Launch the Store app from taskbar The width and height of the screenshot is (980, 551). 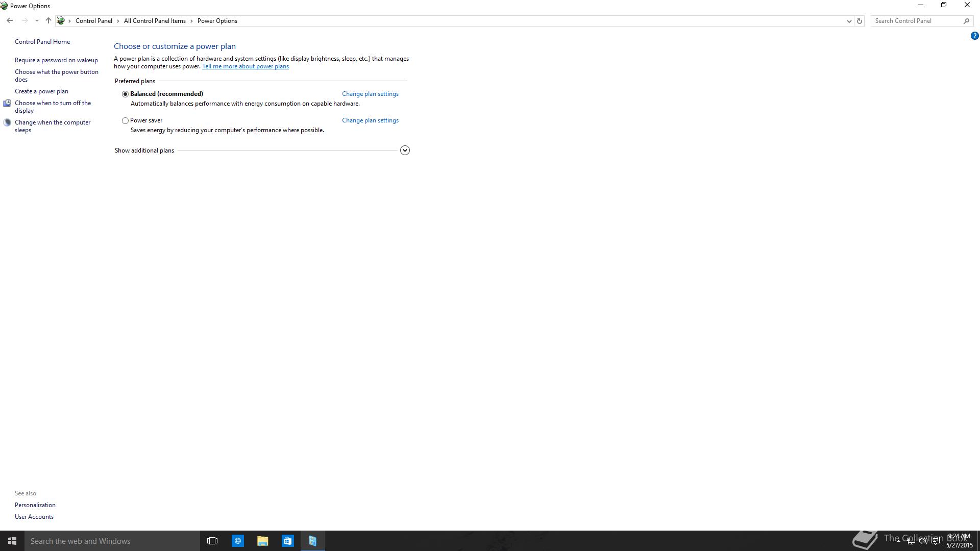click(x=287, y=541)
